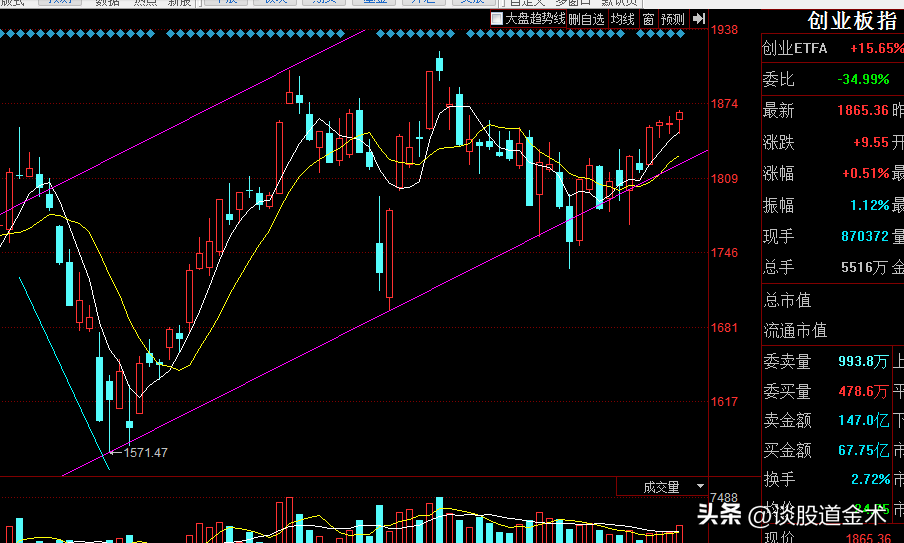904x543 pixels.
Task: Click the 1865.36 value beside 最新
Action: pyautogui.click(x=862, y=110)
